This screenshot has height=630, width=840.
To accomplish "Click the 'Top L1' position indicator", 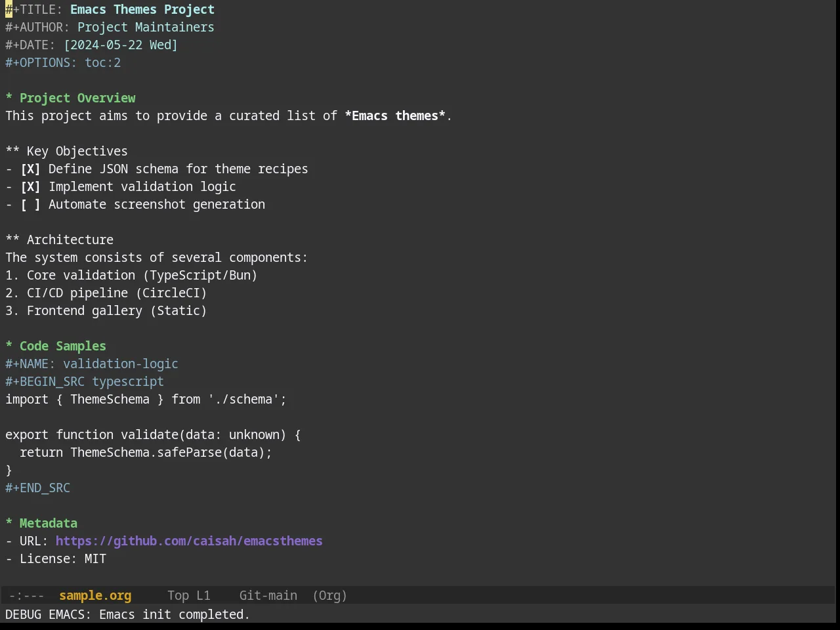I will 189,595.
